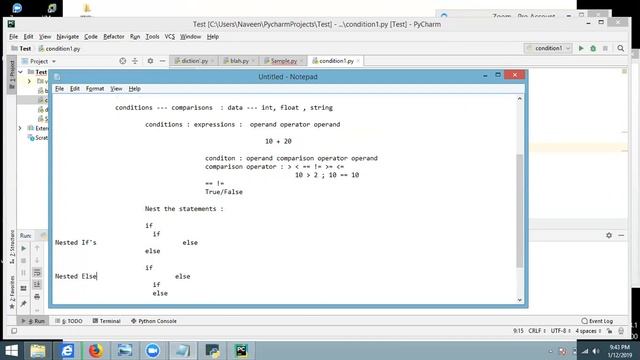Viewport: 640px width, 360px height.
Task: Click the Notepad scroll-down arrow
Action: click(x=520, y=300)
